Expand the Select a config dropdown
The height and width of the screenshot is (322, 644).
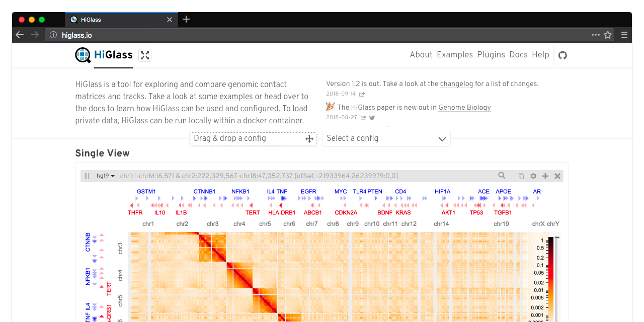386,138
